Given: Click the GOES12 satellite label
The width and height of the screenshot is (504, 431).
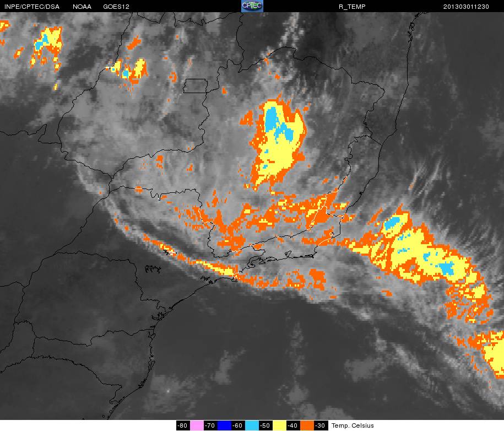Looking at the screenshot, I should coord(116,7).
